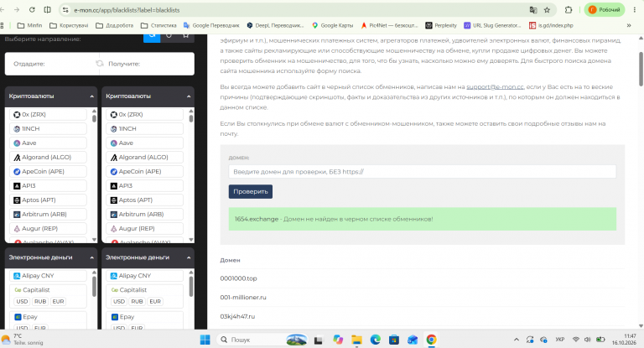This screenshot has height=348, width=644.
Task: Choose Algorand (ALGO) in the give-side list
Action: click(x=48, y=158)
